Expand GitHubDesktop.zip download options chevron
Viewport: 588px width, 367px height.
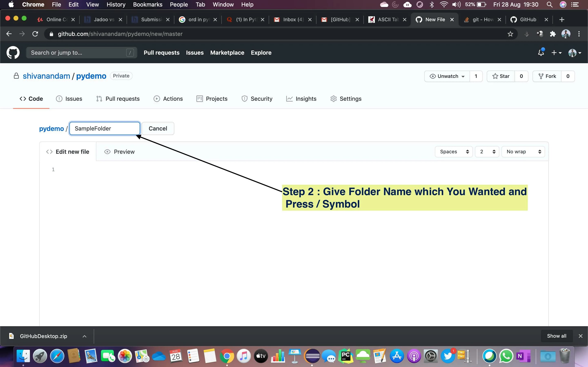click(x=84, y=336)
